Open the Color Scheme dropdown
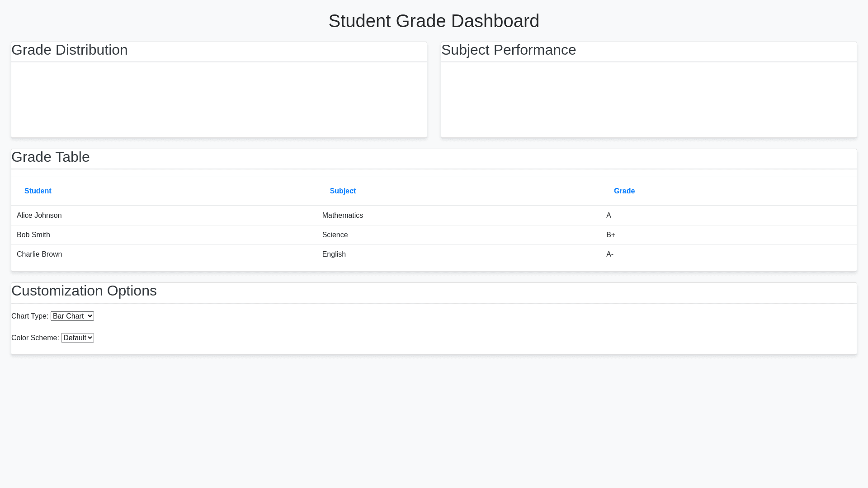 pyautogui.click(x=77, y=338)
